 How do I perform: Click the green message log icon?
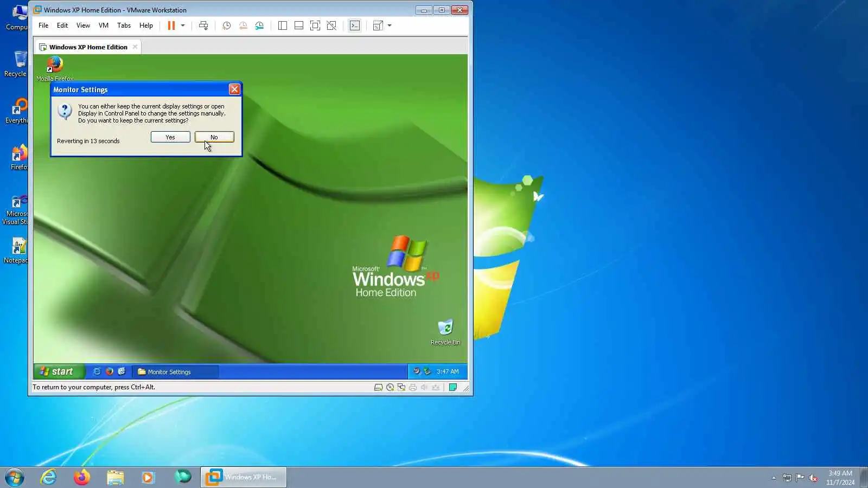click(453, 387)
